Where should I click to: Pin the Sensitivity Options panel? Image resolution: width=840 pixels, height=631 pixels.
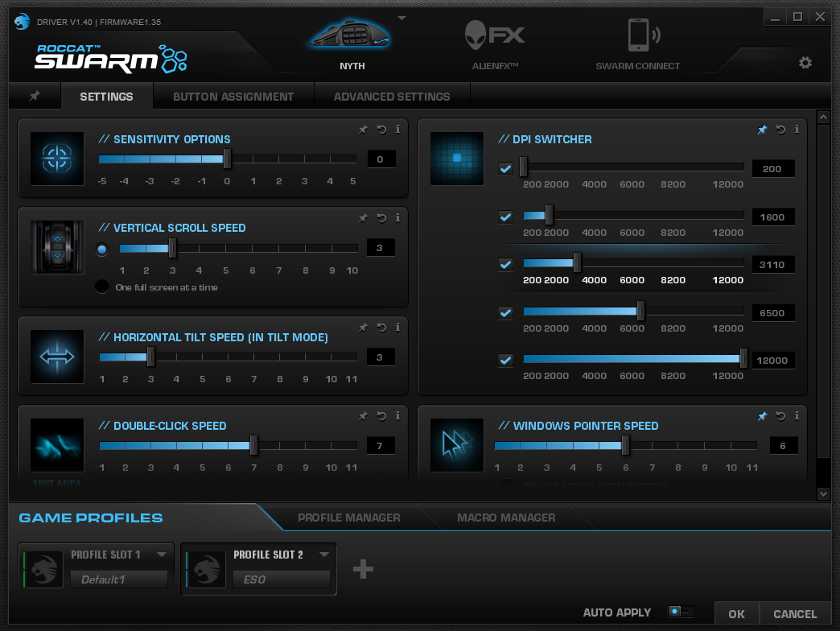pyautogui.click(x=363, y=129)
